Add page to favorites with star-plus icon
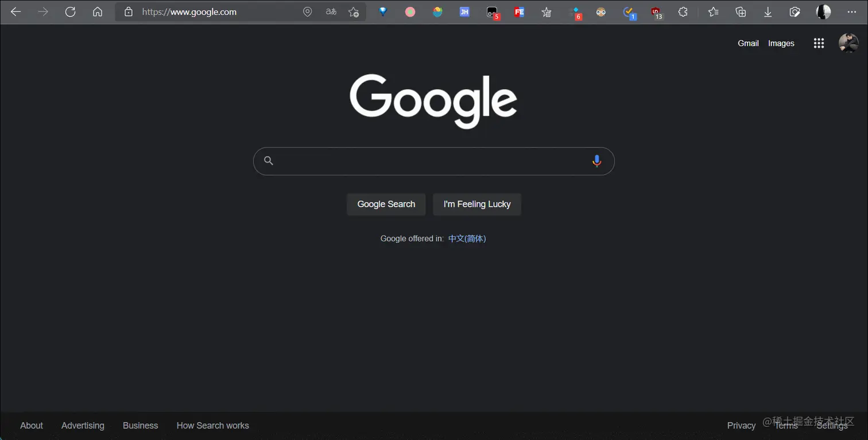868x440 pixels. [354, 11]
